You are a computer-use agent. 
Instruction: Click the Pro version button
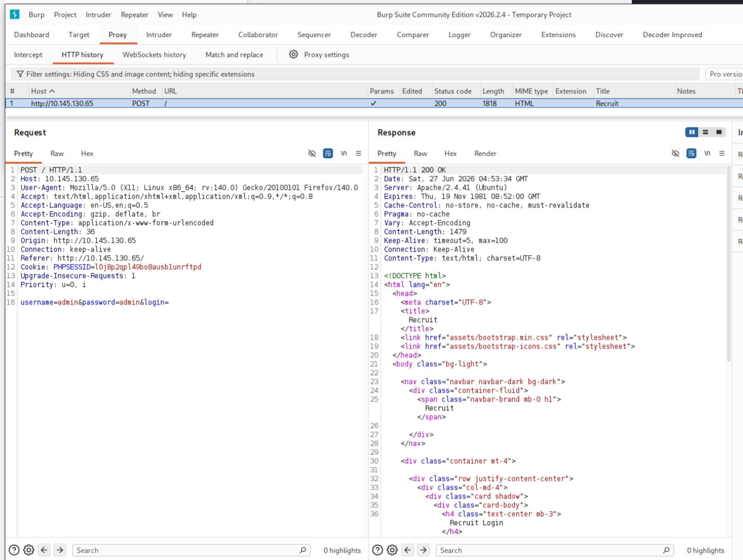pyautogui.click(x=725, y=74)
